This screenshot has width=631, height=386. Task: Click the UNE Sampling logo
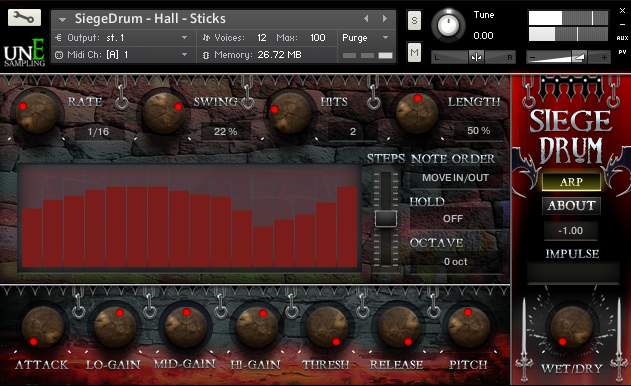coord(25,53)
